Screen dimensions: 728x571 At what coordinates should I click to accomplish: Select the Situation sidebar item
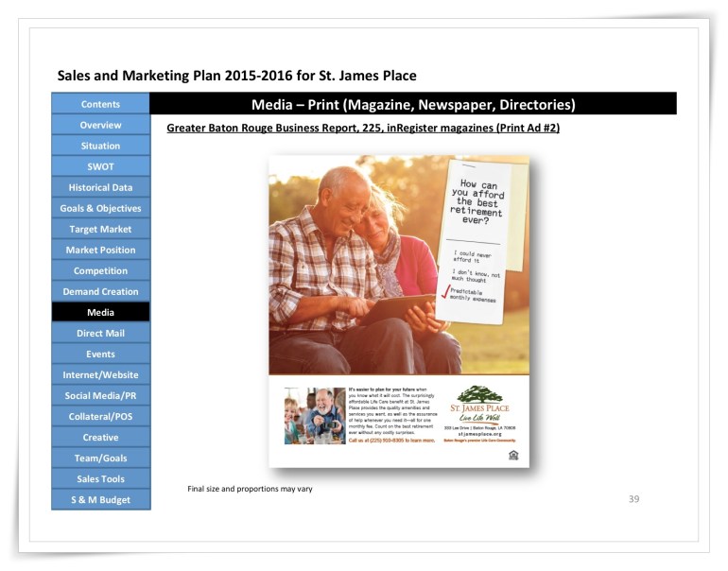tap(100, 146)
